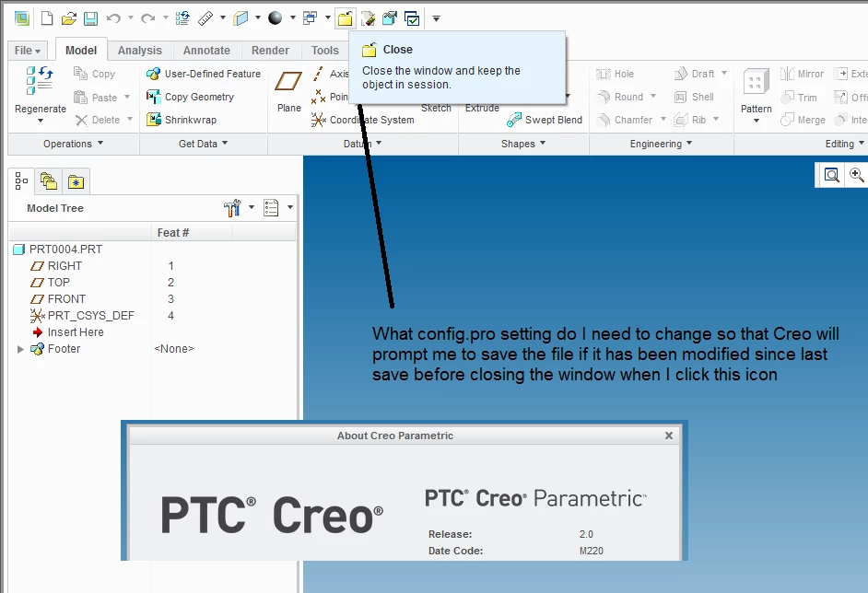
Task: Click the activate-window checkmark icon
Action: tap(413, 18)
